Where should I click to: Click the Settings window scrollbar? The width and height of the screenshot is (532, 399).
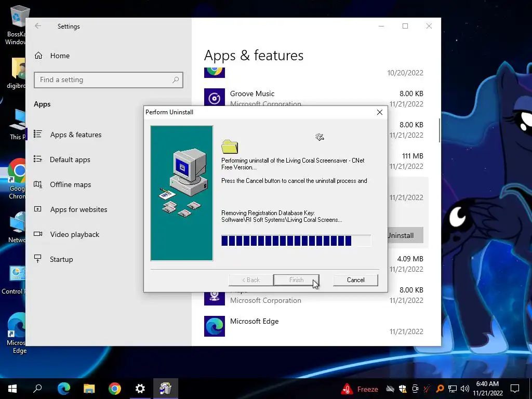click(x=440, y=130)
